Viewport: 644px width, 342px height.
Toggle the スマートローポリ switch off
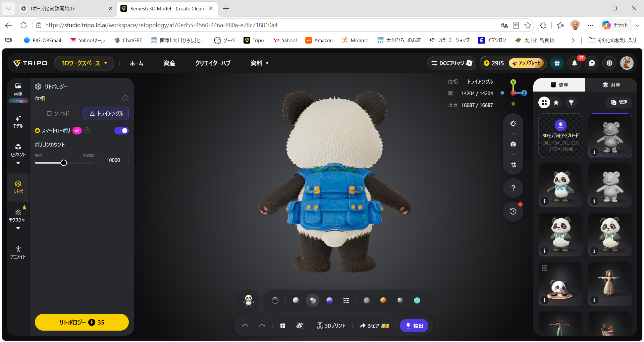coord(121,131)
